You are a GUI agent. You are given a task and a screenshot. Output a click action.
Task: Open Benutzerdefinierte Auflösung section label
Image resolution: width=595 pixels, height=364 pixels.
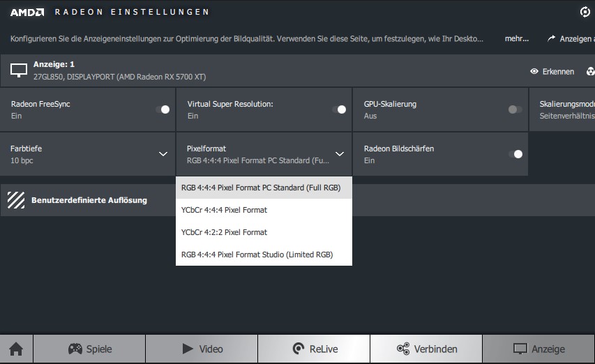(89, 200)
